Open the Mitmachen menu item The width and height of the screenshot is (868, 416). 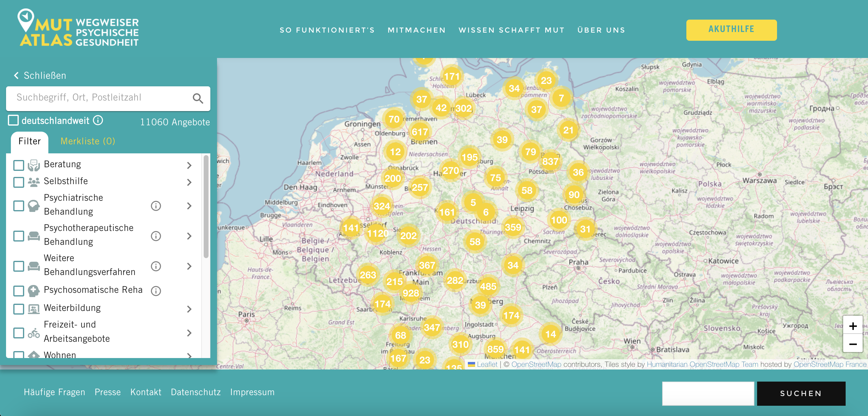point(416,30)
